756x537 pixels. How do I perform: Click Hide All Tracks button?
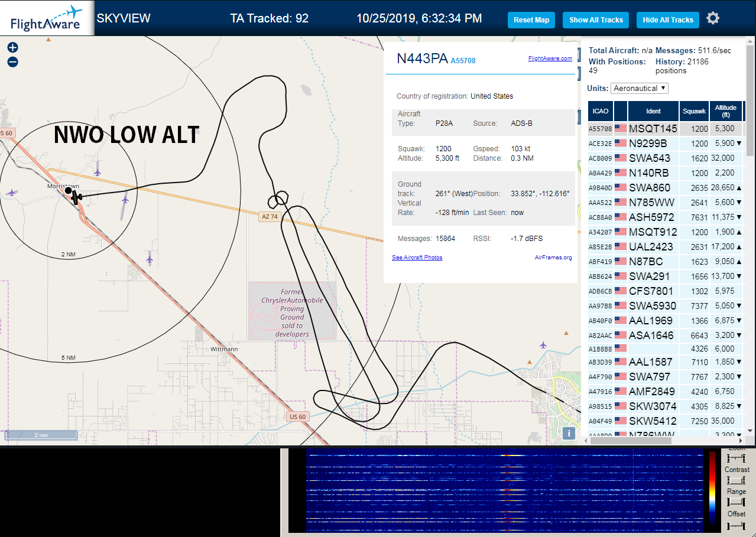coord(668,20)
